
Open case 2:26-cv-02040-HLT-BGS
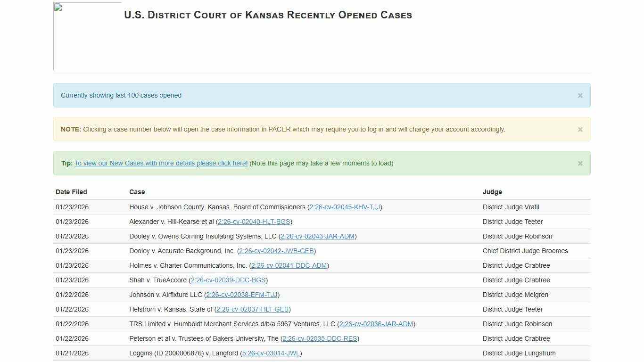click(x=254, y=222)
